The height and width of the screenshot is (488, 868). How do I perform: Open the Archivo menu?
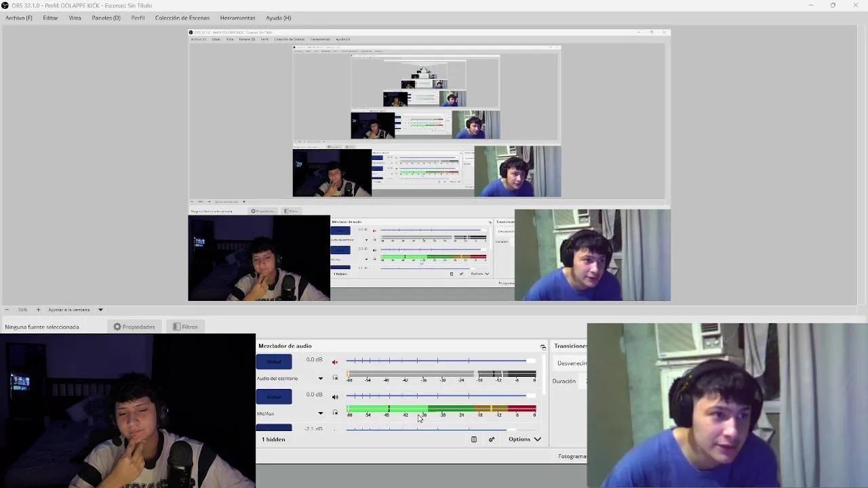19,18
